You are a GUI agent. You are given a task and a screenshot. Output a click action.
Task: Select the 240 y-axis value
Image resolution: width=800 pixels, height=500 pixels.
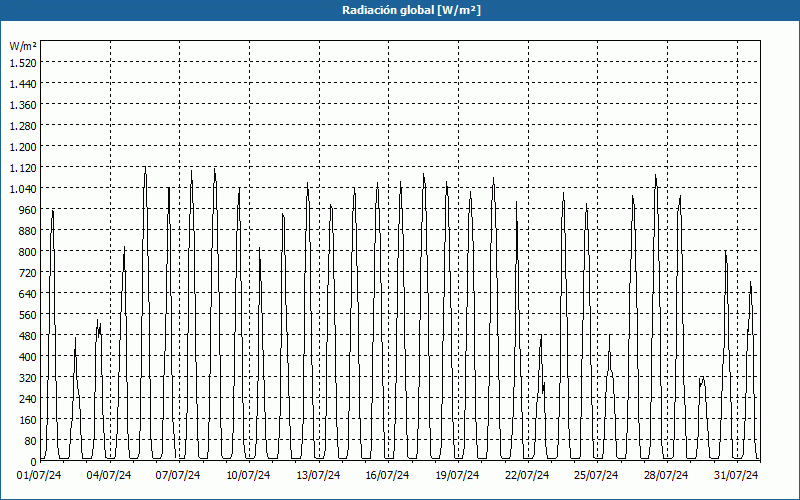click(x=28, y=399)
